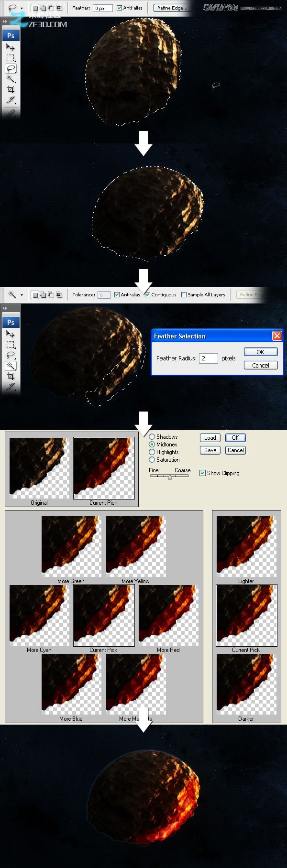Click Current Pick thumbnail beside Original
This screenshot has height=868, width=287.
[104, 469]
